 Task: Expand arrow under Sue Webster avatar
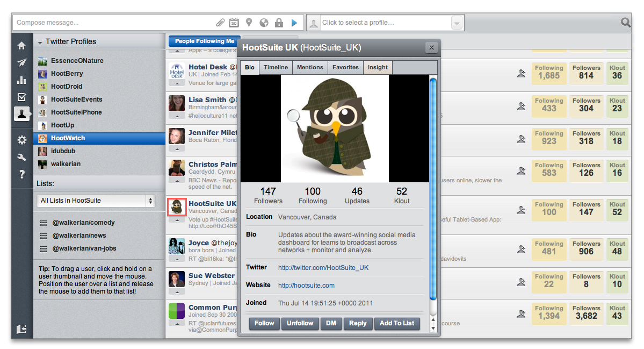(x=177, y=293)
